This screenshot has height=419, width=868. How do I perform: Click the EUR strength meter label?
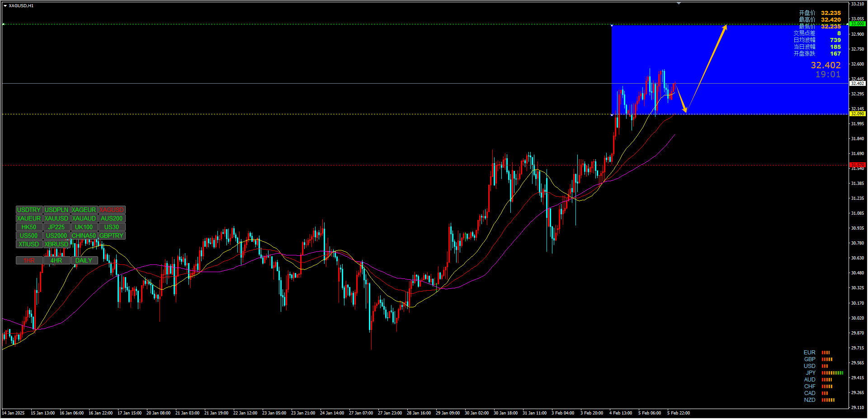(810, 353)
